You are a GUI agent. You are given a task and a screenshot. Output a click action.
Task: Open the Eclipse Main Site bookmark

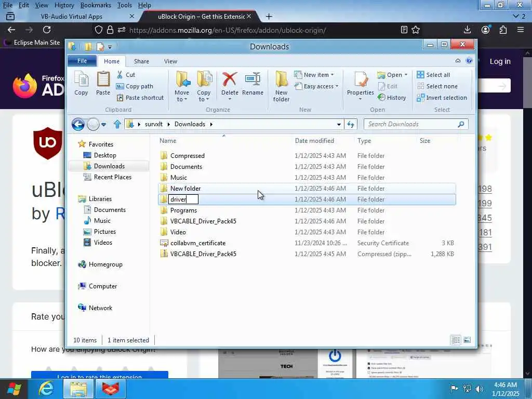click(32, 43)
